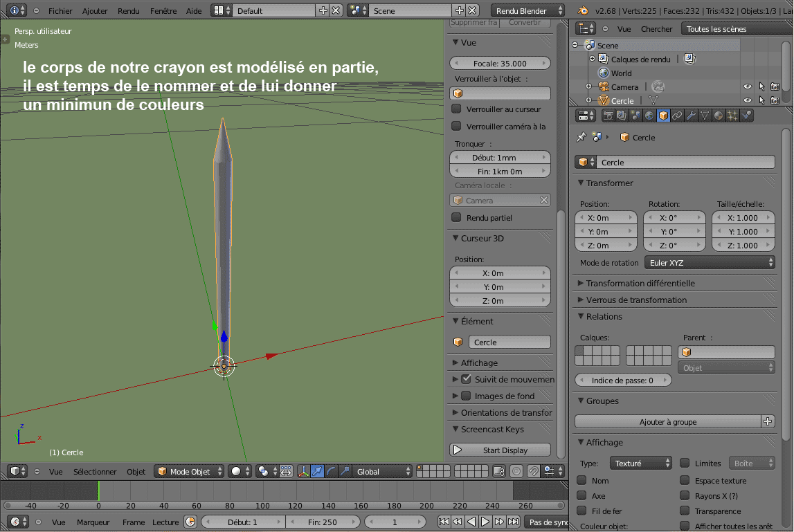
Task: Jump to last frame in timeline
Action: click(x=513, y=522)
